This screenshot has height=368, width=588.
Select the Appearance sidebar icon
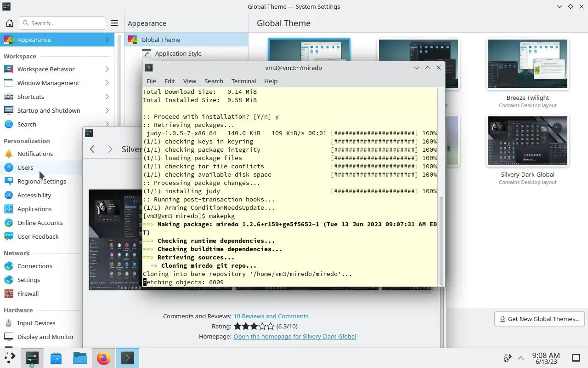9,40
